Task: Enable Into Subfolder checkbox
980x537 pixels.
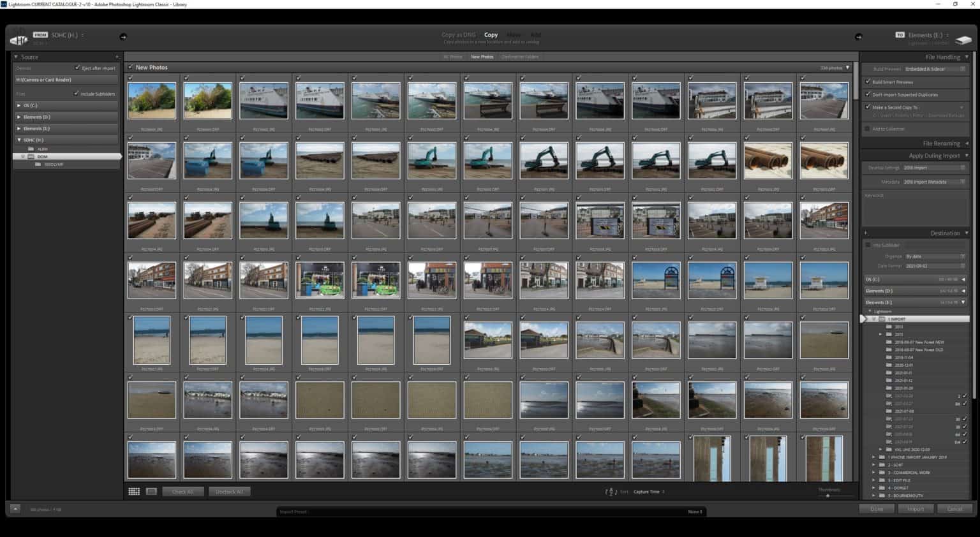Action: click(868, 245)
